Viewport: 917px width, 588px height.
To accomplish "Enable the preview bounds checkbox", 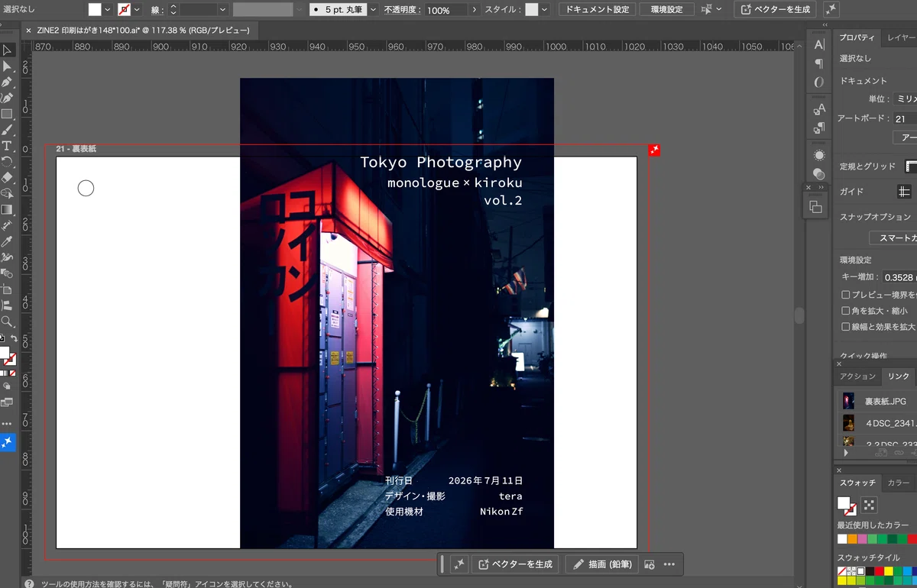I will 846,295.
